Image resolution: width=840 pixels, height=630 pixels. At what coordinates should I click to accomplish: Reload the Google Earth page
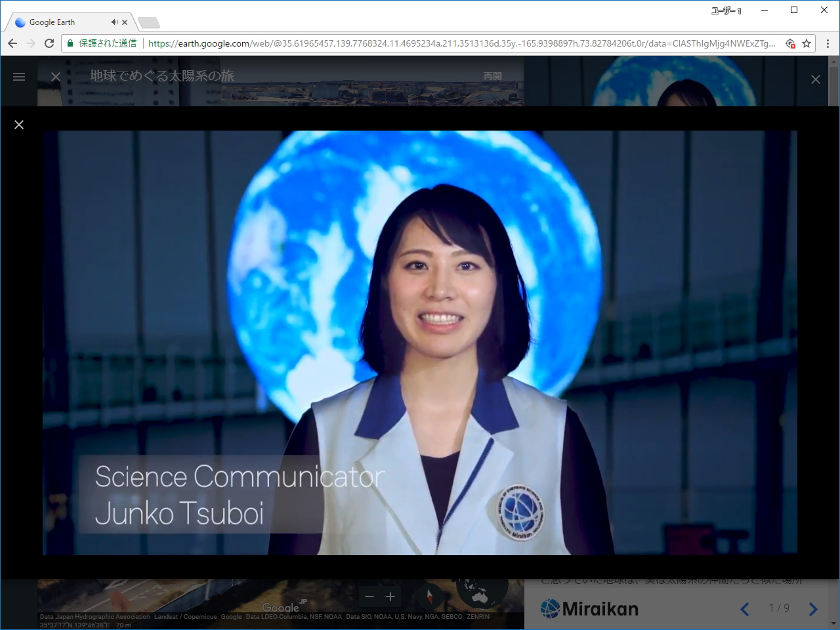(x=49, y=43)
